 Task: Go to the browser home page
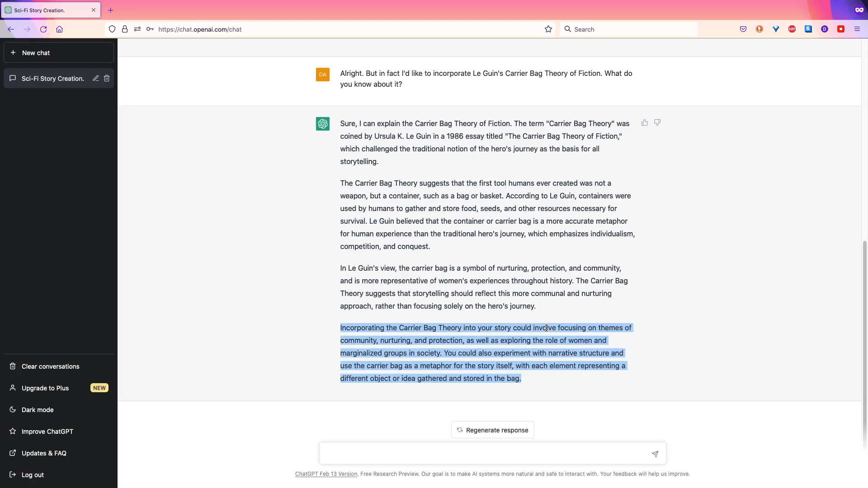tap(59, 29)
